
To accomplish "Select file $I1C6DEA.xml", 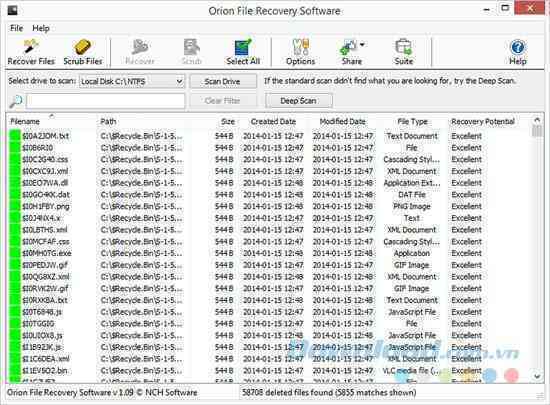I will coord(46,359).
